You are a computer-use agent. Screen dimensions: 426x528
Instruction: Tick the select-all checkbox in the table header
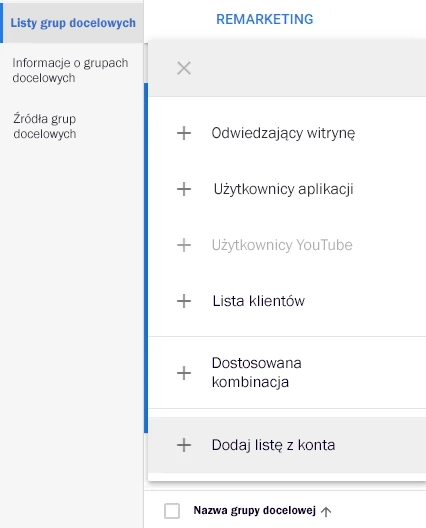[172, 511]
